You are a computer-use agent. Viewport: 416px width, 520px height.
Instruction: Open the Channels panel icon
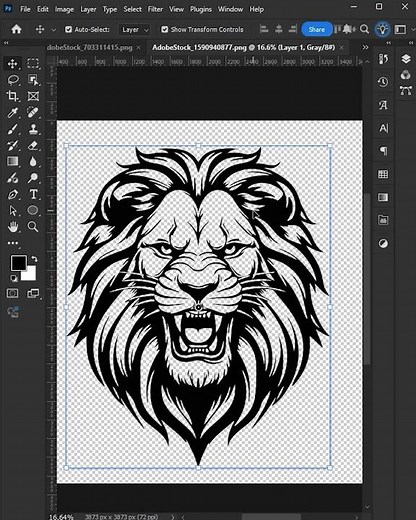(x=406, y=75)
